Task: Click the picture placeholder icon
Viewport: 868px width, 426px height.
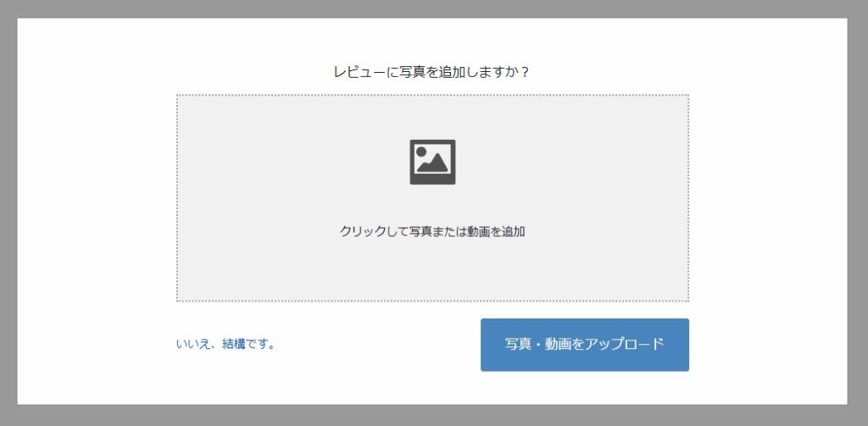Action: pyautogui.click(x=432, y=162)
